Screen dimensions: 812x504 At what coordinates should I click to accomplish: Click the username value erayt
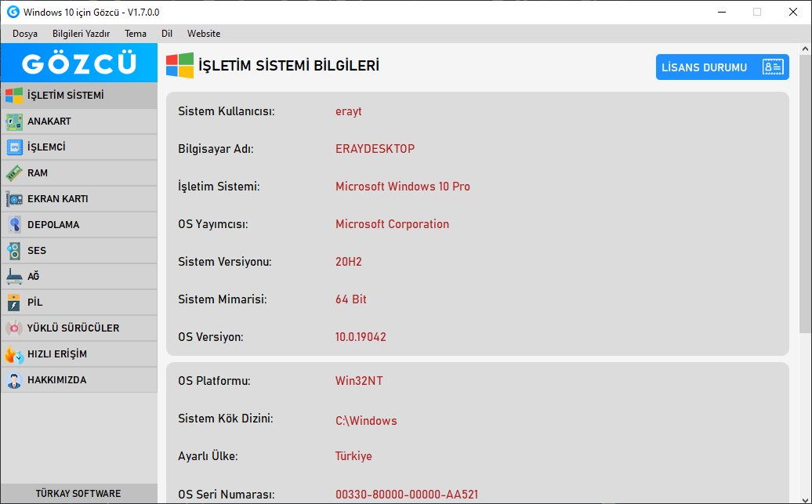(x=349, y=111)
